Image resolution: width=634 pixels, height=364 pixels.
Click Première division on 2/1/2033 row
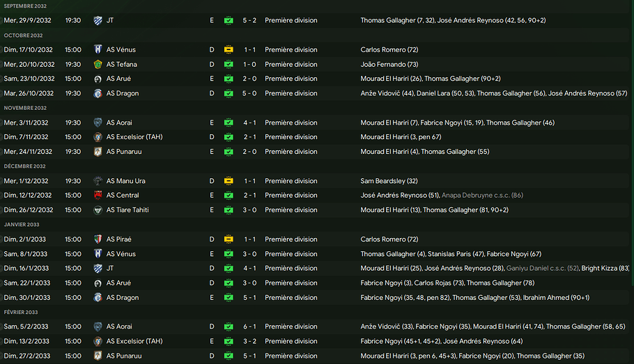pos(291,239)
